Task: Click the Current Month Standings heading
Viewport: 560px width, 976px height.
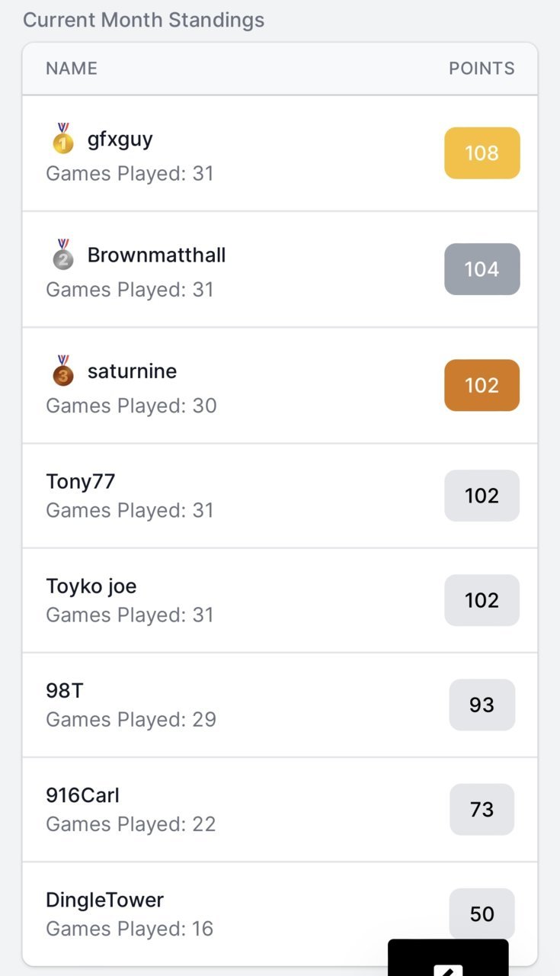Action: pos(144,20)
